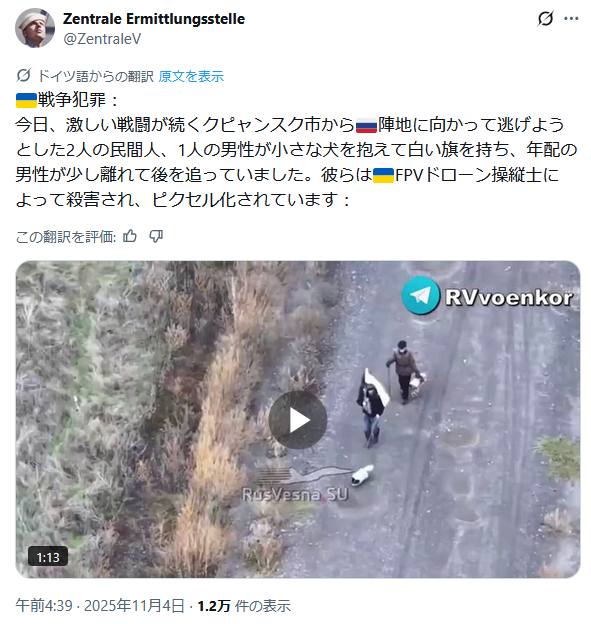
Task: Play the embedded video
Action: pyautogui.click(x=298, y=420)
